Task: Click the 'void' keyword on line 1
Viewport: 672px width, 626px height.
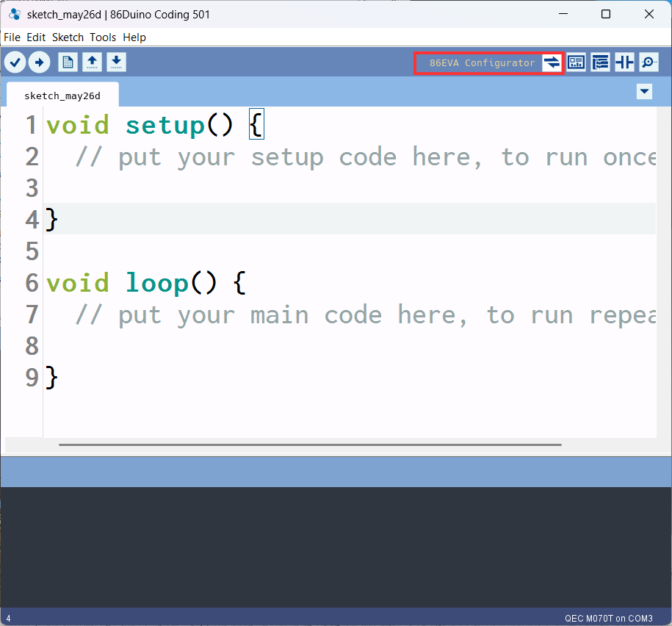Action: [78, 126]
